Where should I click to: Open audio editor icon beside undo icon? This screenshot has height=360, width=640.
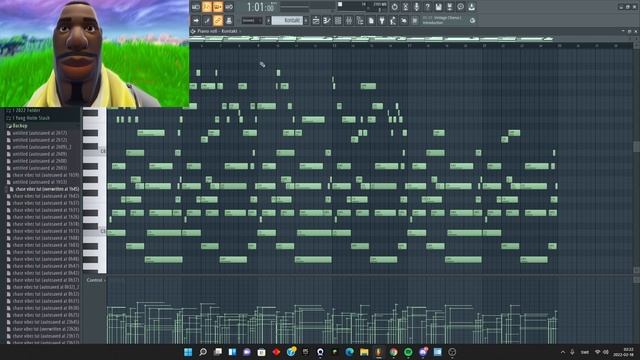pyautogui.click(x=405, y=7)
